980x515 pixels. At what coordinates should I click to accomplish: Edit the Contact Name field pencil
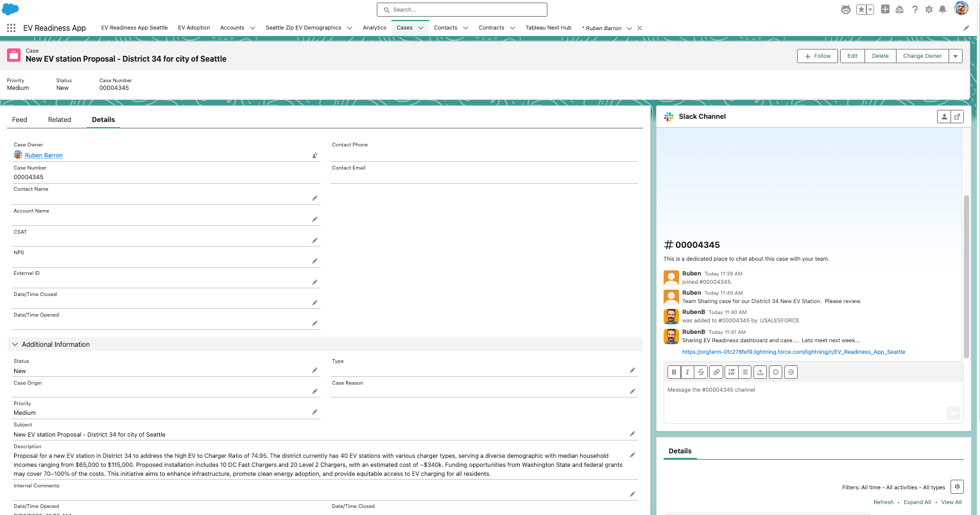pos(314,198)
